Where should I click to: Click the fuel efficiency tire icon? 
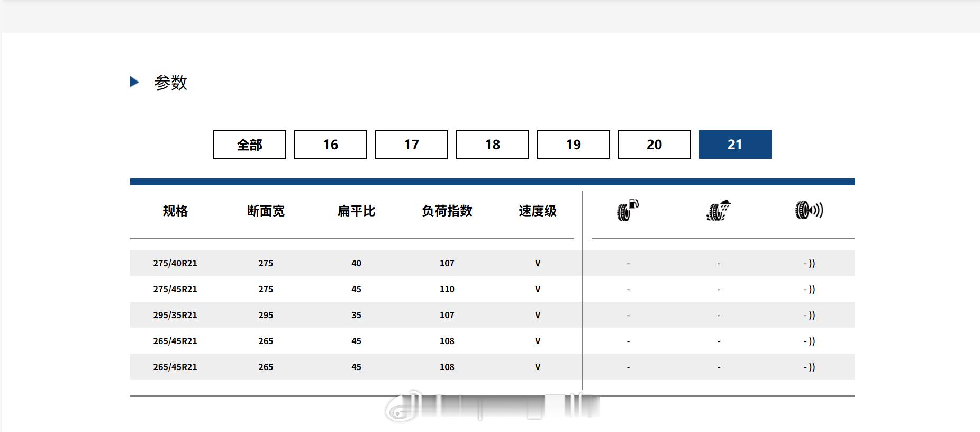point(628,210)
